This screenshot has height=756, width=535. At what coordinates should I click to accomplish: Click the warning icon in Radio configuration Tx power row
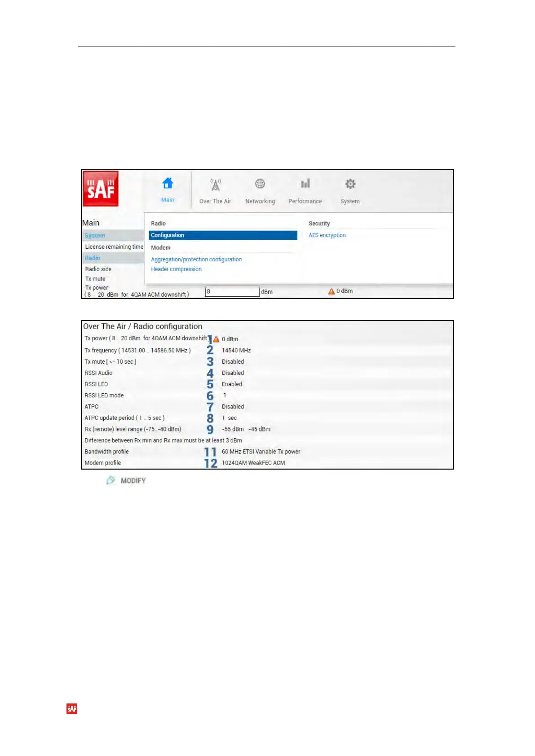(x=216, y=339)
